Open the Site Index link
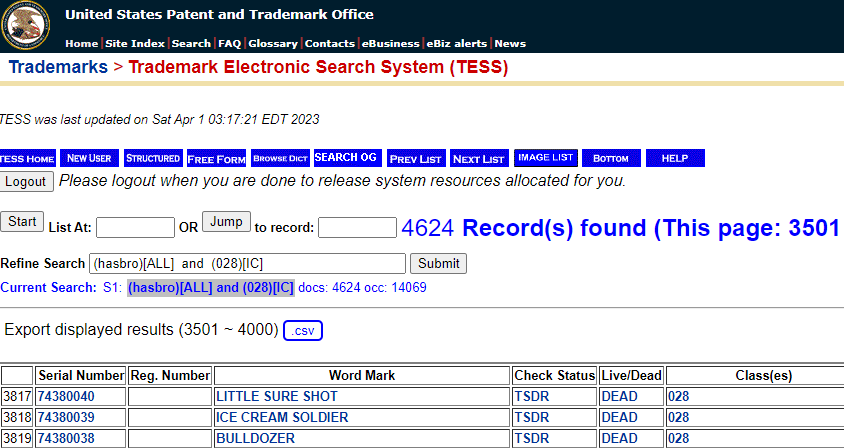Image resolution: width=844 pixels, height=448 pixels. [136, 44]
